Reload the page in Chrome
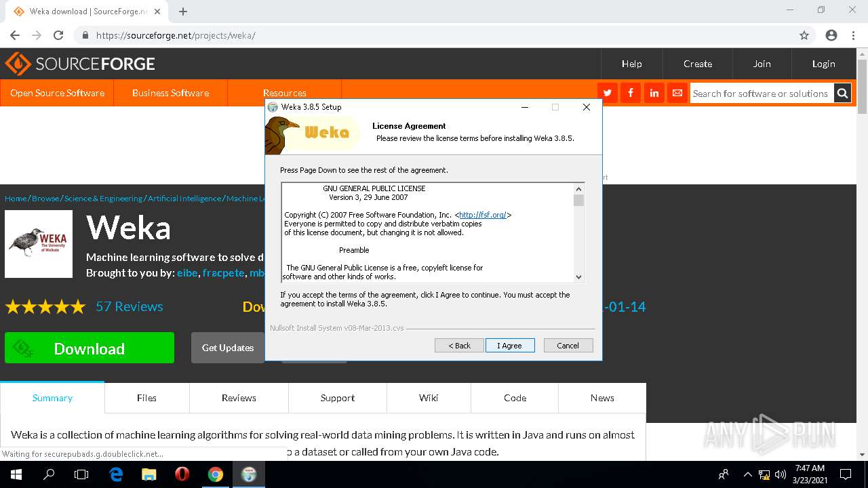Viewport: 868px width, 488px height. (58, 35)
